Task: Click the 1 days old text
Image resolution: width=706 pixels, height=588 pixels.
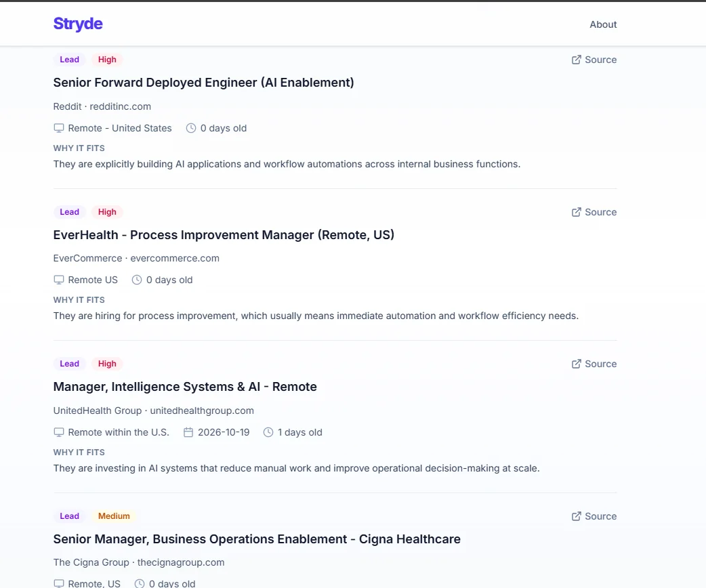Action: [300, 432]
